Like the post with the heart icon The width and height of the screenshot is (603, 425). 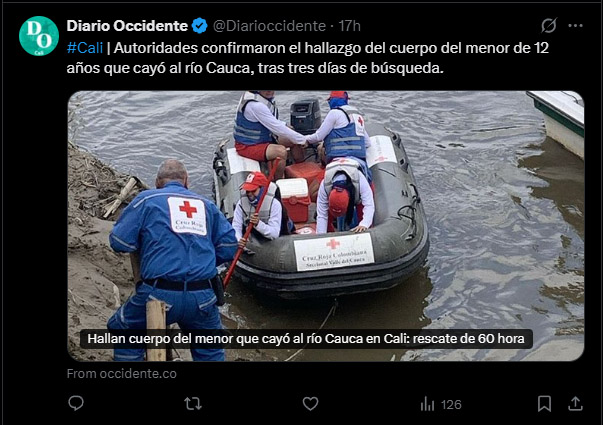pyautogui.click(x=310, y=404)
